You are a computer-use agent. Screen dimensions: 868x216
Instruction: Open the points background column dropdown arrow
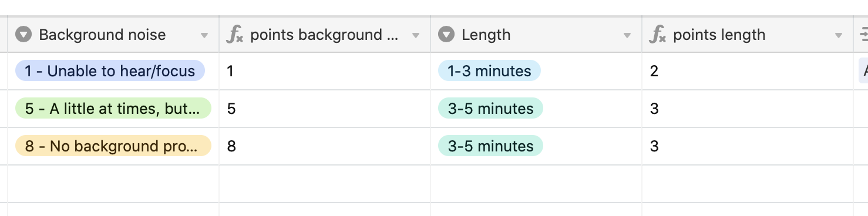416,35
